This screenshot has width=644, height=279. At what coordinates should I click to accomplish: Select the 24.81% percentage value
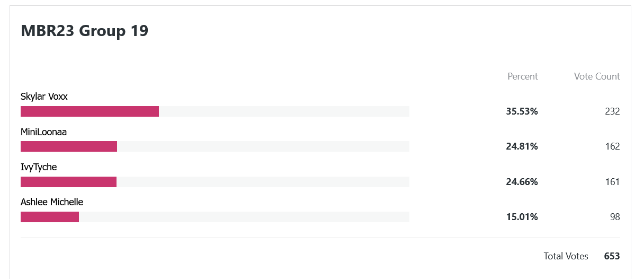(x=522, y=146)
